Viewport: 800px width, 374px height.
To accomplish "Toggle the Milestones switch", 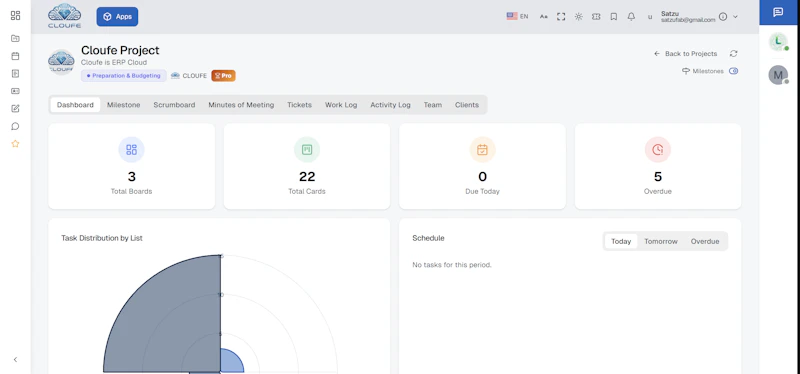I will pyautogui.click(x=733, y=71).
